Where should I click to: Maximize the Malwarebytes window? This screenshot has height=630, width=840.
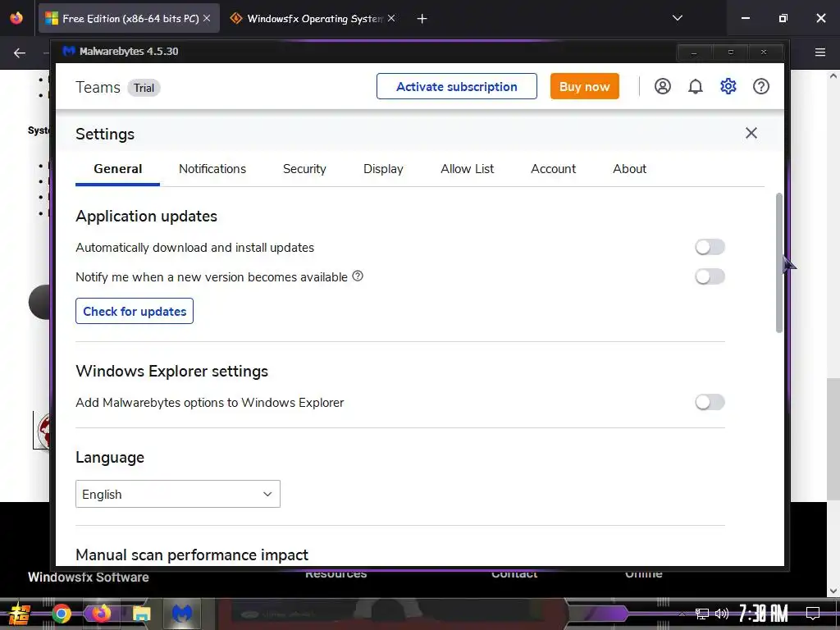point(730,52)
